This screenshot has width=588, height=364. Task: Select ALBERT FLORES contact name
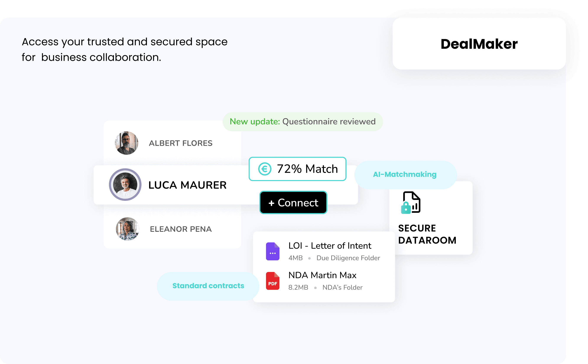coord(180,143)
